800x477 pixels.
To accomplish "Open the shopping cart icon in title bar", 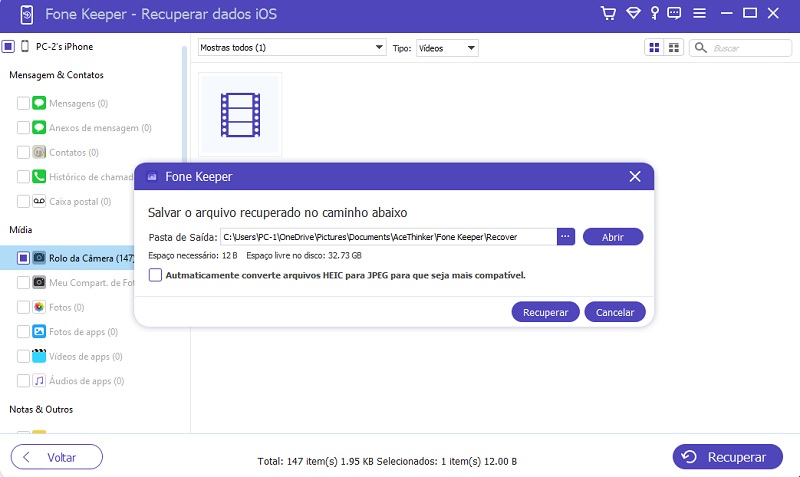I will [608, 13].
